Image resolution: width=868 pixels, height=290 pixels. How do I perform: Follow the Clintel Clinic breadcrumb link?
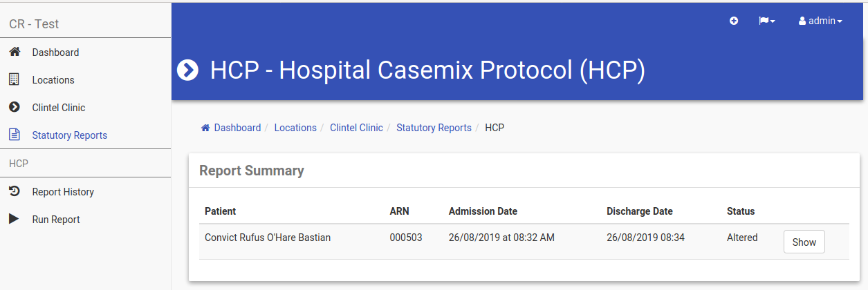(x=356, y=128)
